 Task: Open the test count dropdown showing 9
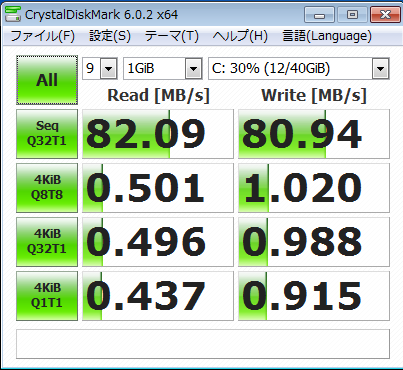(100, 69)
